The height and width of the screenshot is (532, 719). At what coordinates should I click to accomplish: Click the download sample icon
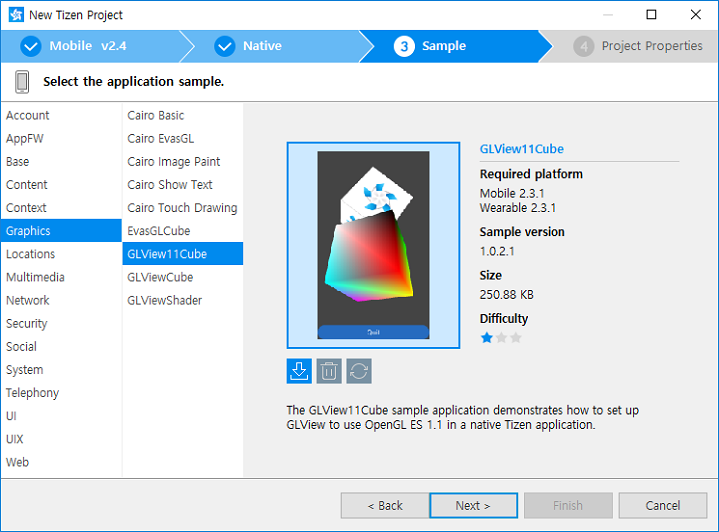[x=299, y=371]
